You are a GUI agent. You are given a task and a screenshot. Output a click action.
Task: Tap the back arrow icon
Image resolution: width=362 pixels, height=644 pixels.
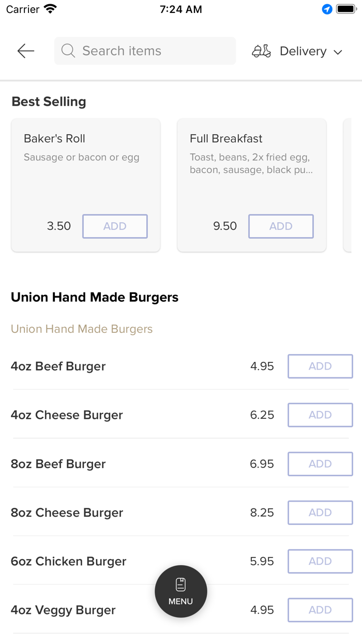pos(25,51)
